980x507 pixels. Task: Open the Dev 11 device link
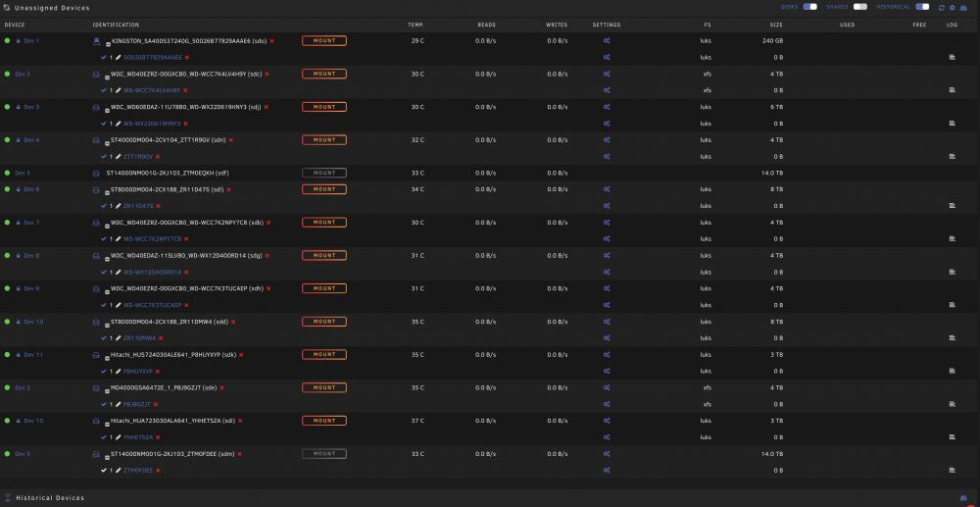33,354
